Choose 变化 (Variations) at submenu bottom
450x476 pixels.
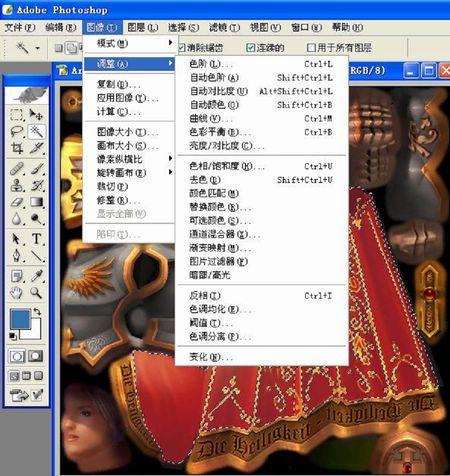coord(262,357)
